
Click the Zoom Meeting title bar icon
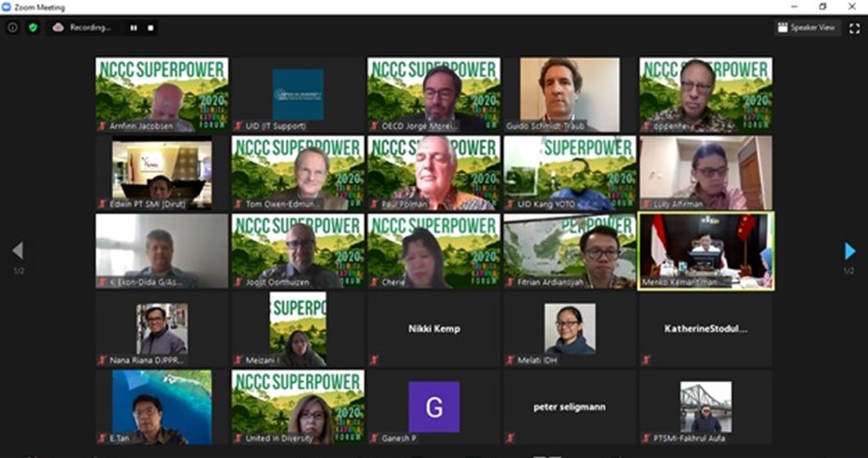(7, 7)
